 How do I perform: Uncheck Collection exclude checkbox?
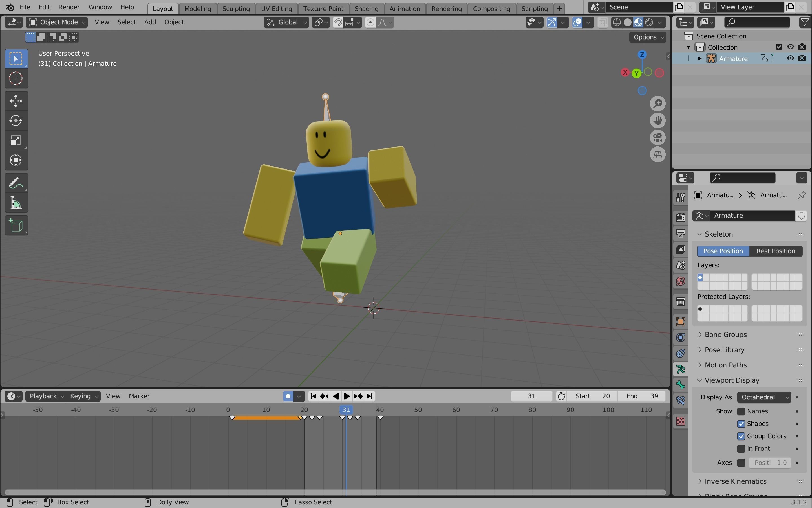tap(779, 47)
